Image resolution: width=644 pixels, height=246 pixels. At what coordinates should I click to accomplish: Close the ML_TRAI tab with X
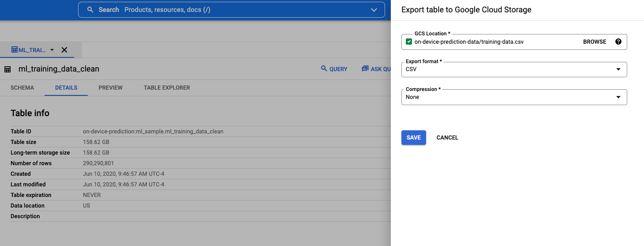coord(64,50)
